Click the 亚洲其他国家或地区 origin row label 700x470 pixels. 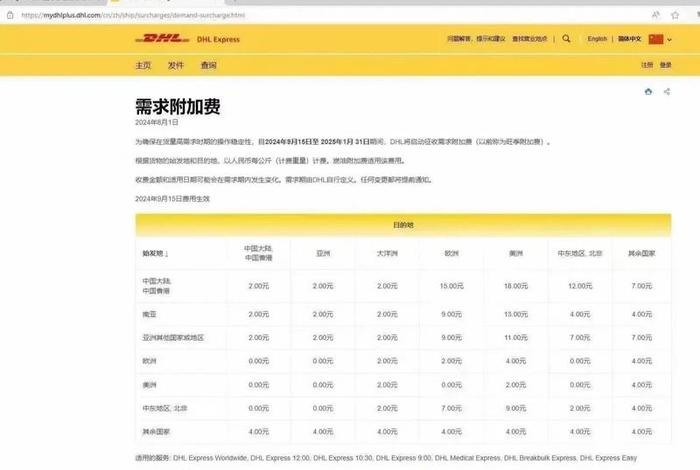pos(173,337)
